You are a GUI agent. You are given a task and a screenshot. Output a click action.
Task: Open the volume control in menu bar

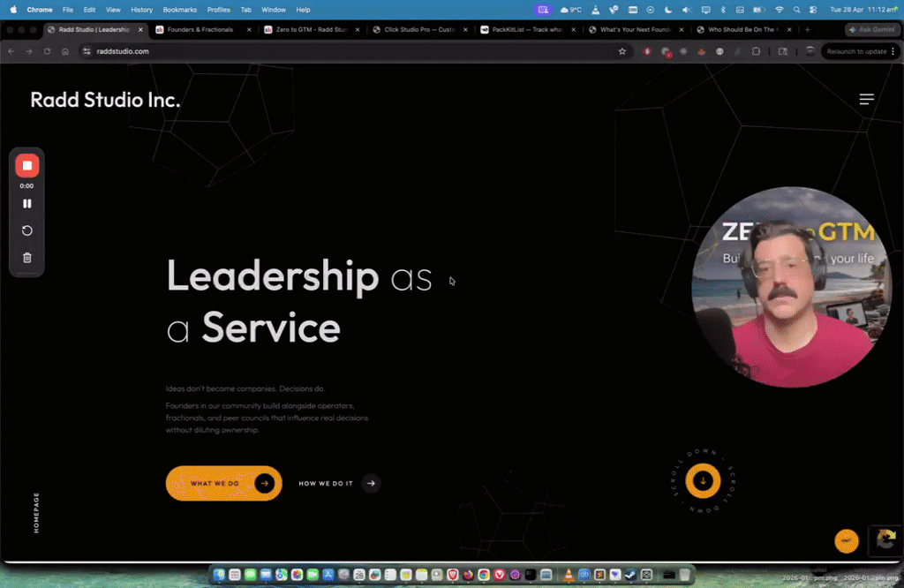686,10
